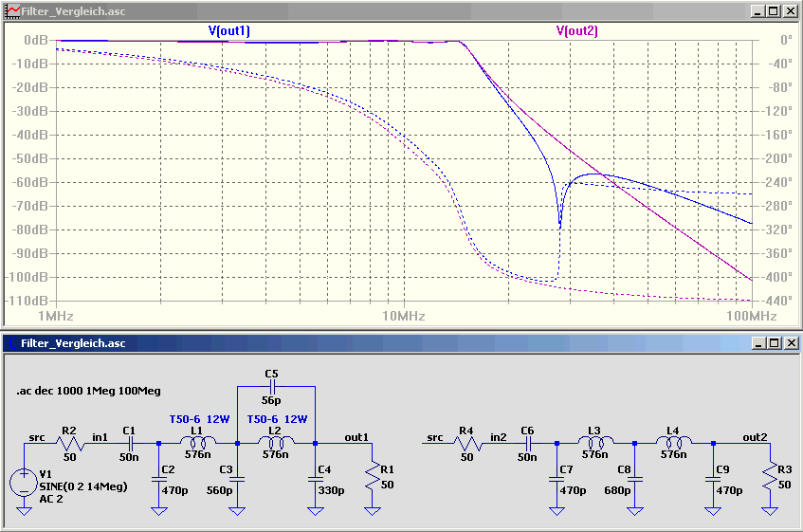
Task: Click the in1 net label
Action: (100, 437)
